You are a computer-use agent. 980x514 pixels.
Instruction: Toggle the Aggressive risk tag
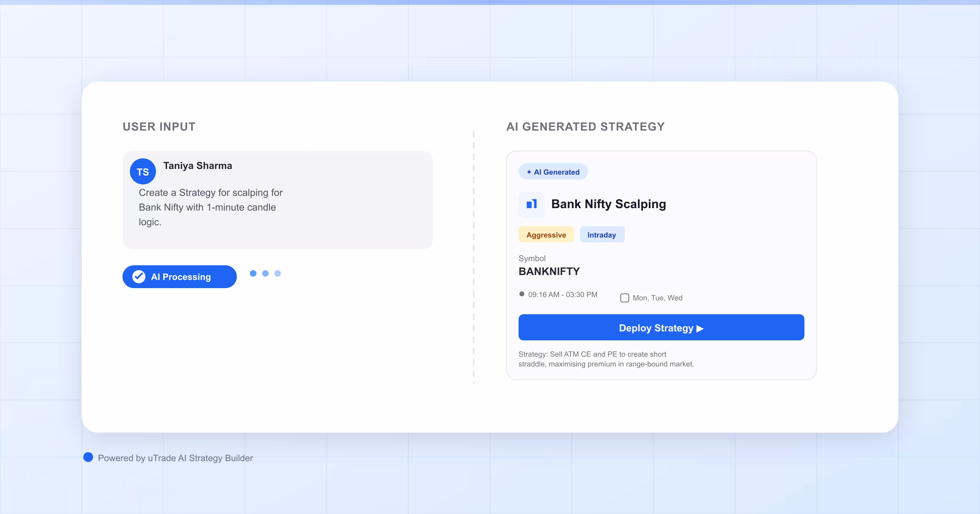coord(546,235)
